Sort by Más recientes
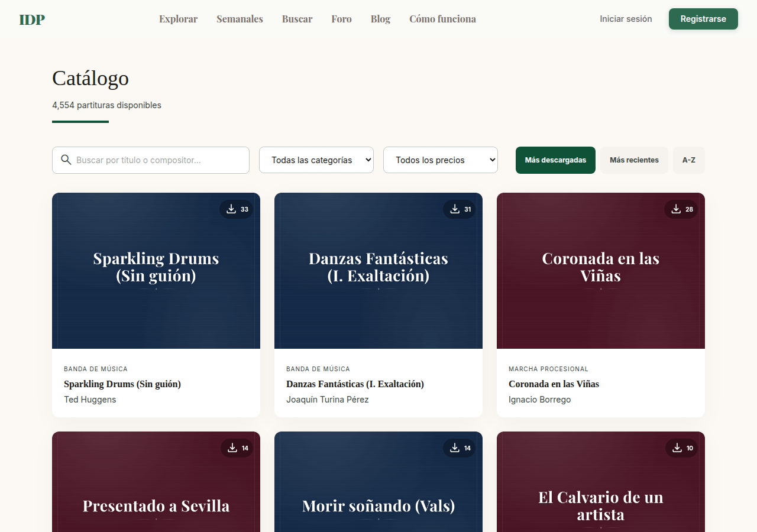The width and height of the screenshot is (757, 532). (634, 160)
